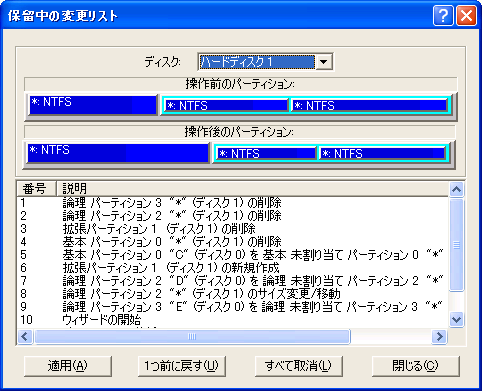Select row 7 論理パーティション 2 "D" entry

233,281
